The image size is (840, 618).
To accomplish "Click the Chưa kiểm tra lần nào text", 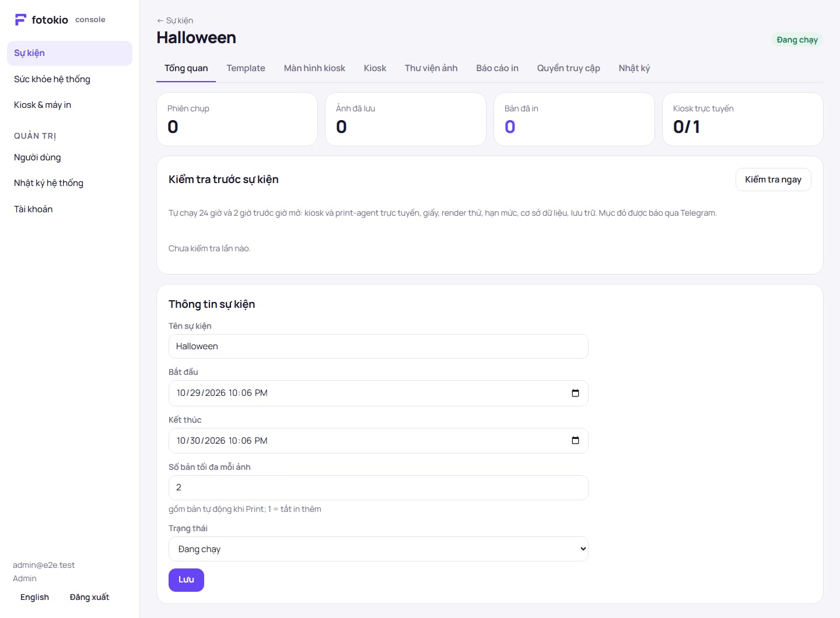I will coord(209,248).
